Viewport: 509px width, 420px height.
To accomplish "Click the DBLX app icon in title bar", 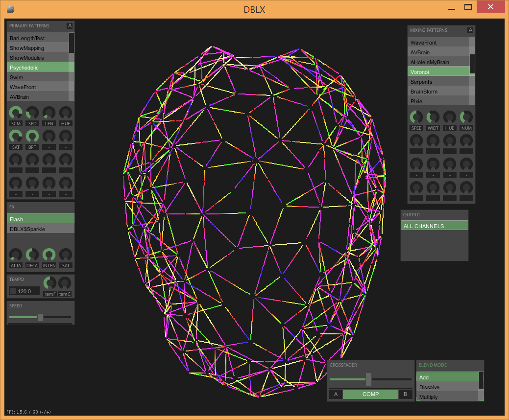I will pos(10,9).
